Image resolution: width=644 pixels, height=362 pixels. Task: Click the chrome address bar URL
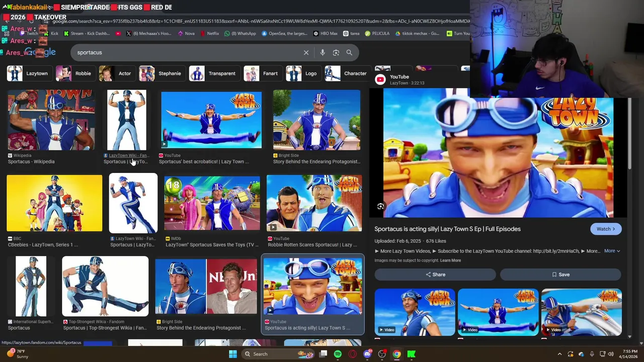[x=260, y=21]
